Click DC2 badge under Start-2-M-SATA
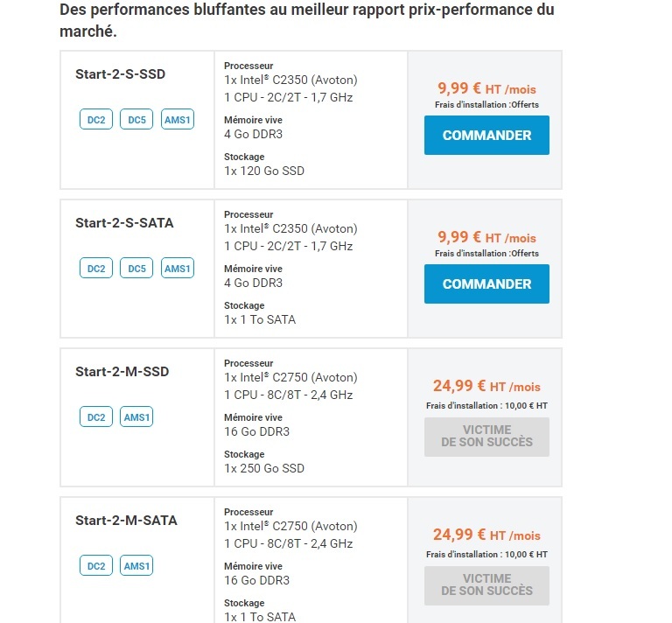The height and width of the screenshot is (623, 672). [96, 566]
